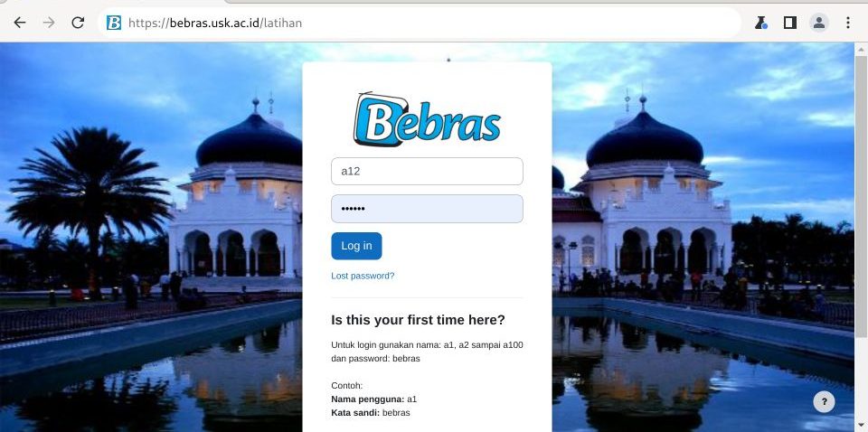This screenshot has height=432, width=868.
Task: Click the "Is this your first time here?" heading
Action: [x=418, y=320]
